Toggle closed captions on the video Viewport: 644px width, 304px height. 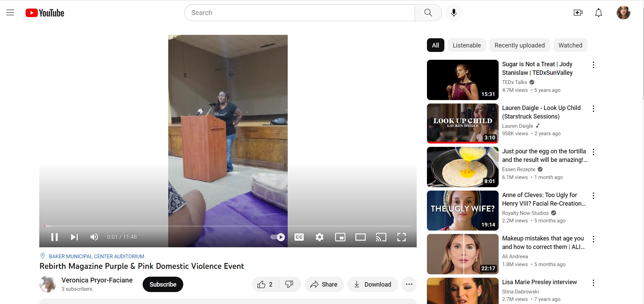pos(299,237)
